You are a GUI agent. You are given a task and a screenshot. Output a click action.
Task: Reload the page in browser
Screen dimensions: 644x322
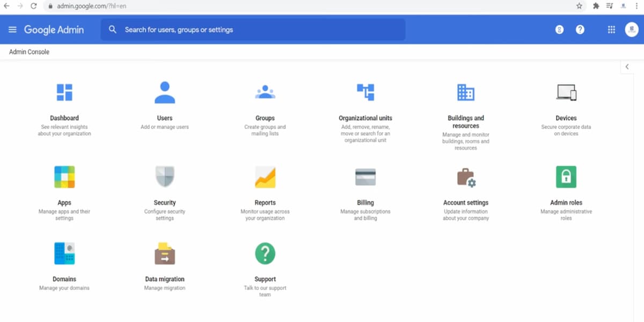pyautogui.click(x=33, y=6)
